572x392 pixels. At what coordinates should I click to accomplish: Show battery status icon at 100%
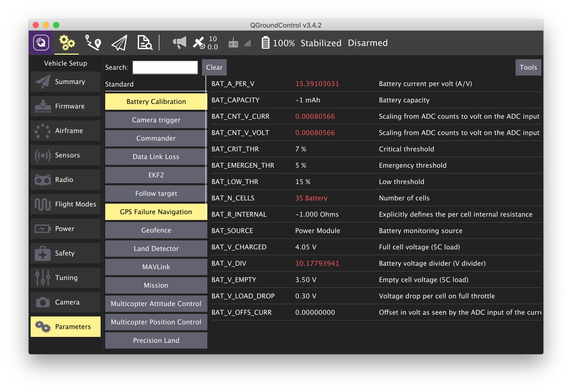point(278,43)
